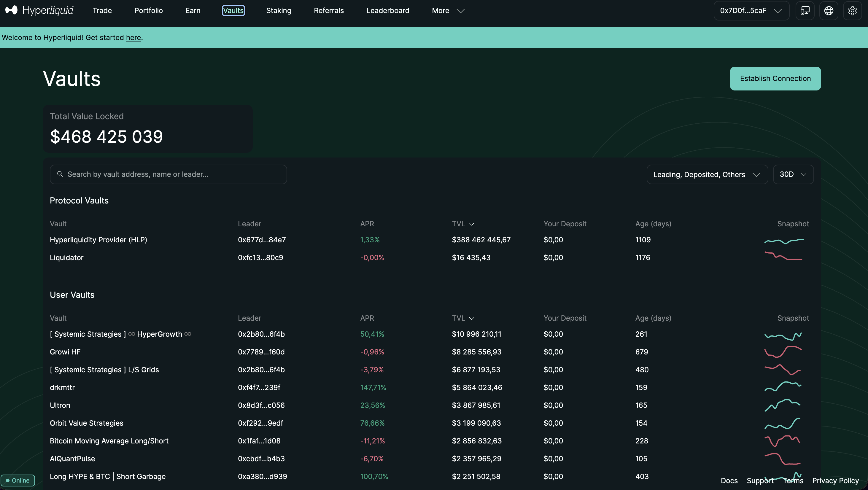Click leader address 0x8d3f...c056
Image resolution: width=868 pixels, height=490 pixels.
(261, 405)
